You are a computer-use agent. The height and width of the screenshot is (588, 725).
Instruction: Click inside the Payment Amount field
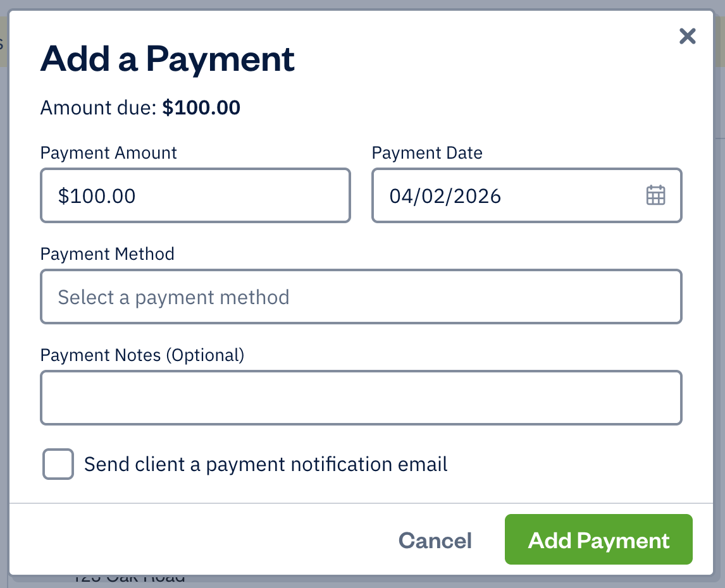[x=195, y=195]
